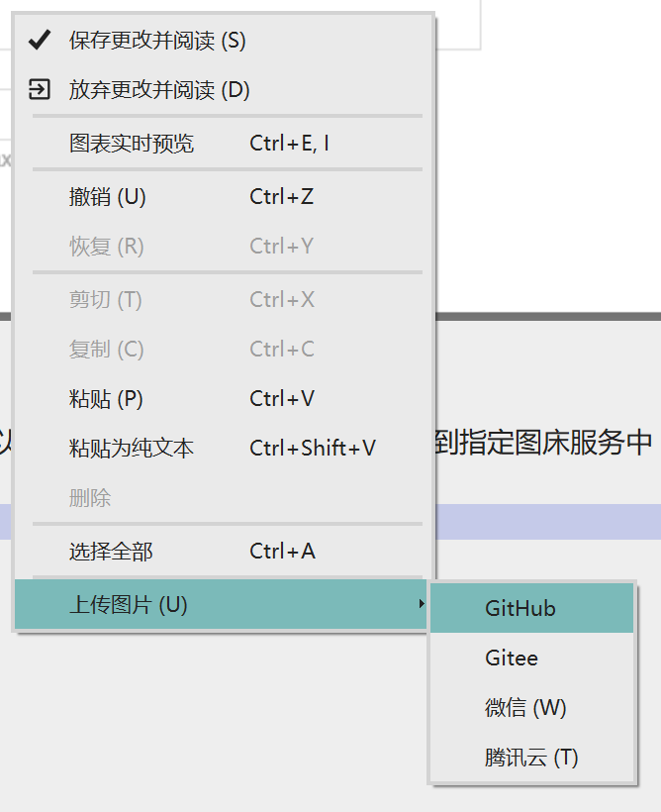Image resolution: width=661 pixels, height=812 pixels.
Task: Choose 微信 (W) upload option
Action: [532, 707]
